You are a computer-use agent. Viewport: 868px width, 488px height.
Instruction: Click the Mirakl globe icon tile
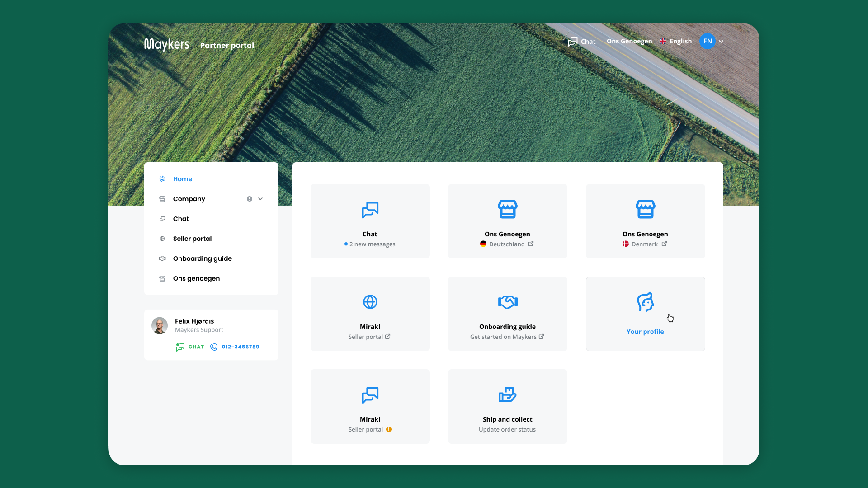370,302
